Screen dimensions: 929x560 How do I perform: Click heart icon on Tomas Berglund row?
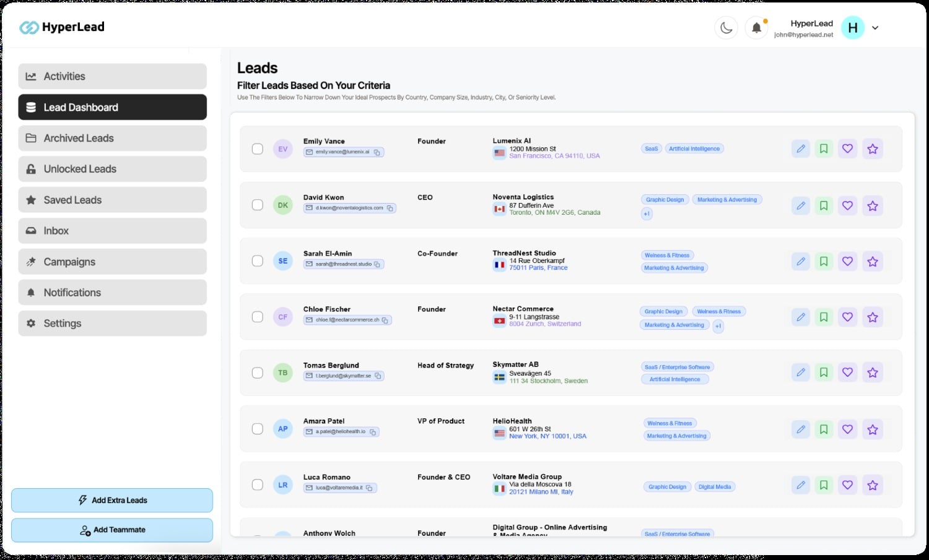pyautogui.click(x=848, y=373)
